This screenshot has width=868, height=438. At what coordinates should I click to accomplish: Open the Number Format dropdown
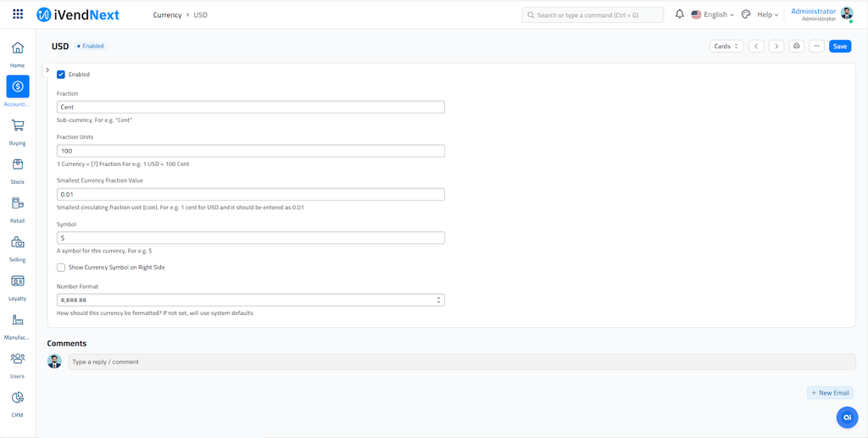click(250, 300)
